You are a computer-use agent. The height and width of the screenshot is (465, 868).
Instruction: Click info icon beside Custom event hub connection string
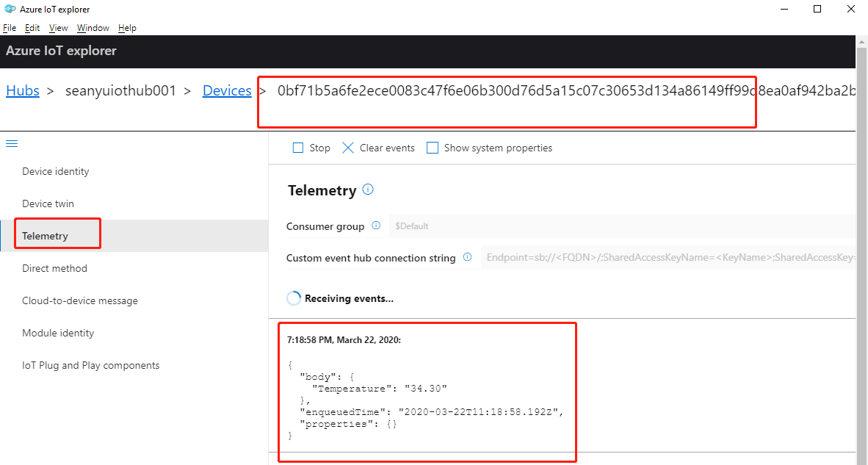[467, 257]
